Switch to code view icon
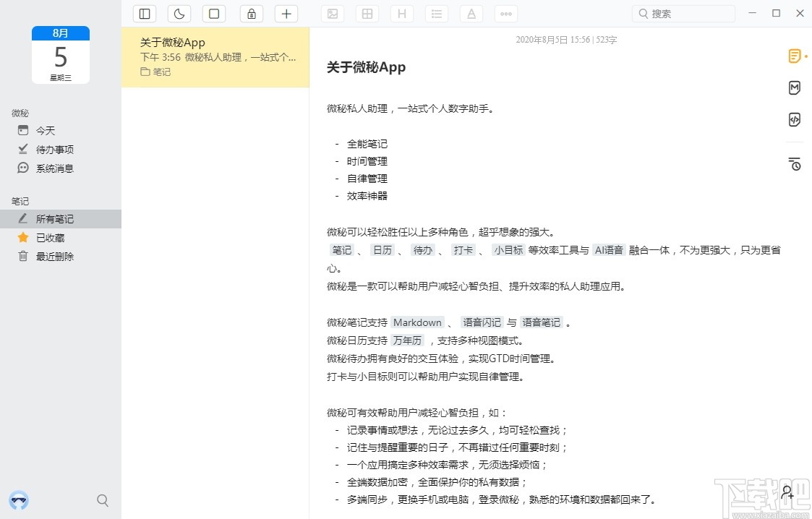The height and width of the screenshot is (519, 812). (795, 120)
